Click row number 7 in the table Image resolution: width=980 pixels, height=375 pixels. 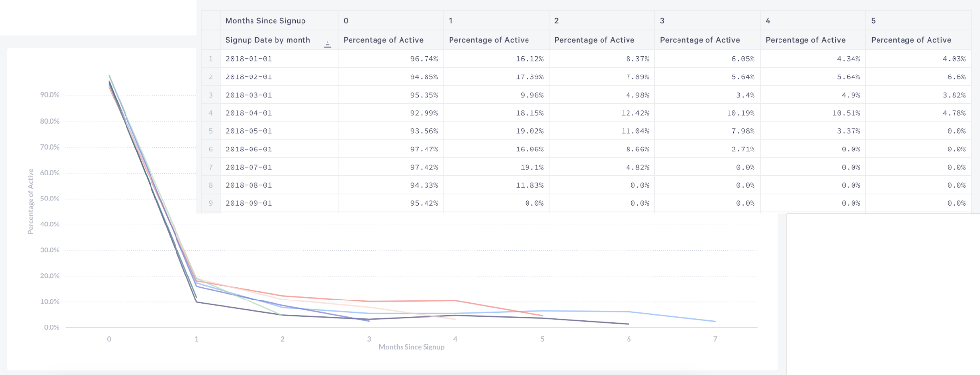(211, 167)
